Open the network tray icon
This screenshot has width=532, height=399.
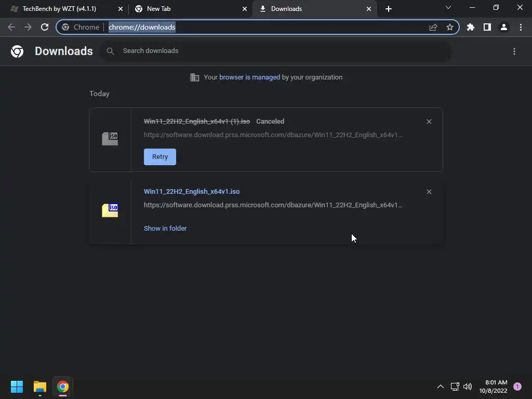(455, 387)
